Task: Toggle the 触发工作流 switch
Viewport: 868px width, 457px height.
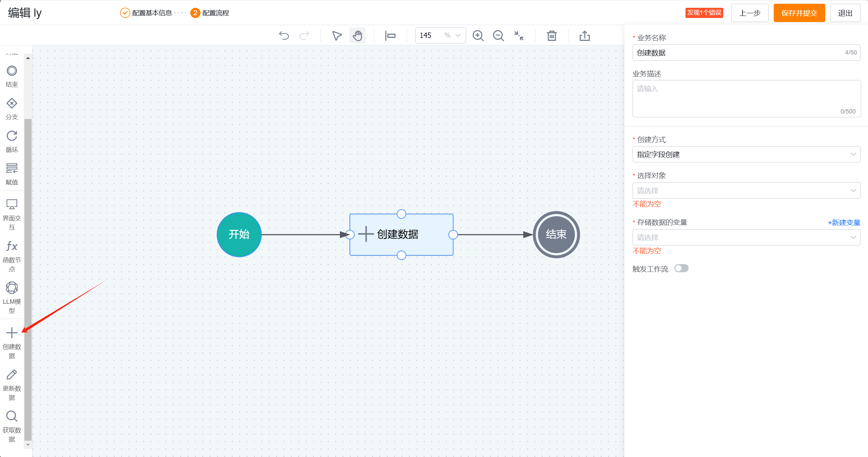Action: pos(681,269)
